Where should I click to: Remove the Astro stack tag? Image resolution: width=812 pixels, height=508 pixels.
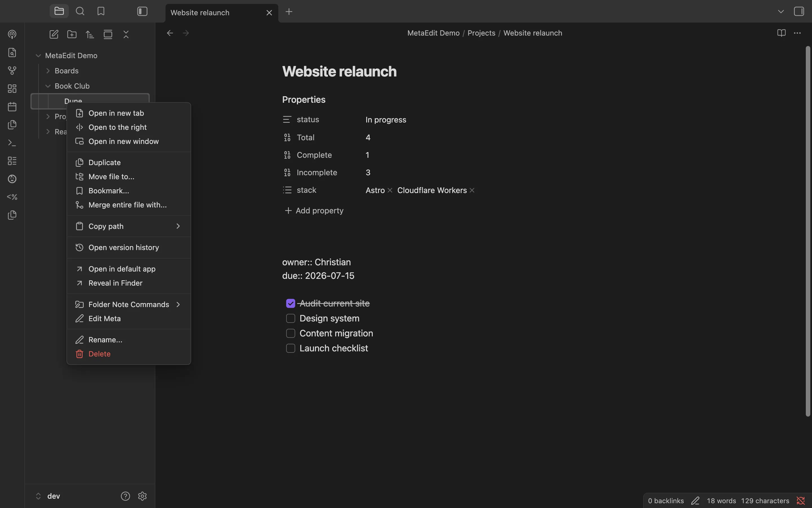(390, 190)
